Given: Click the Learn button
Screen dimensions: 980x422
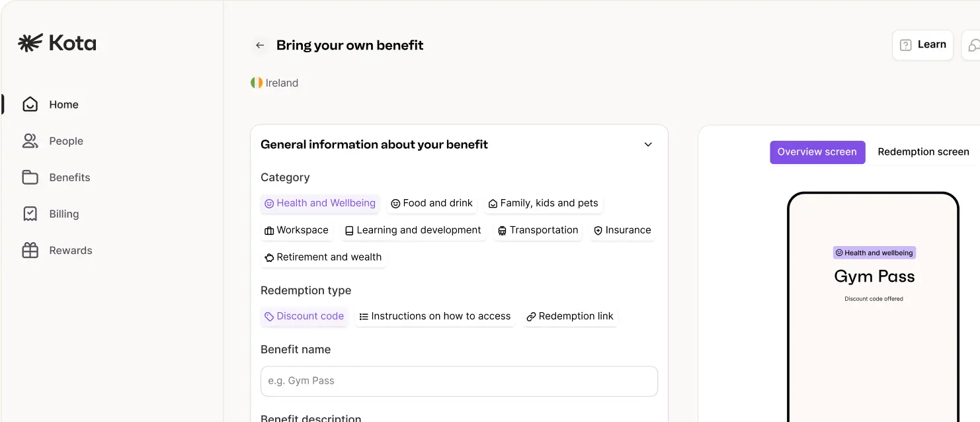Looking at the screenshot, I should point(922,45).
